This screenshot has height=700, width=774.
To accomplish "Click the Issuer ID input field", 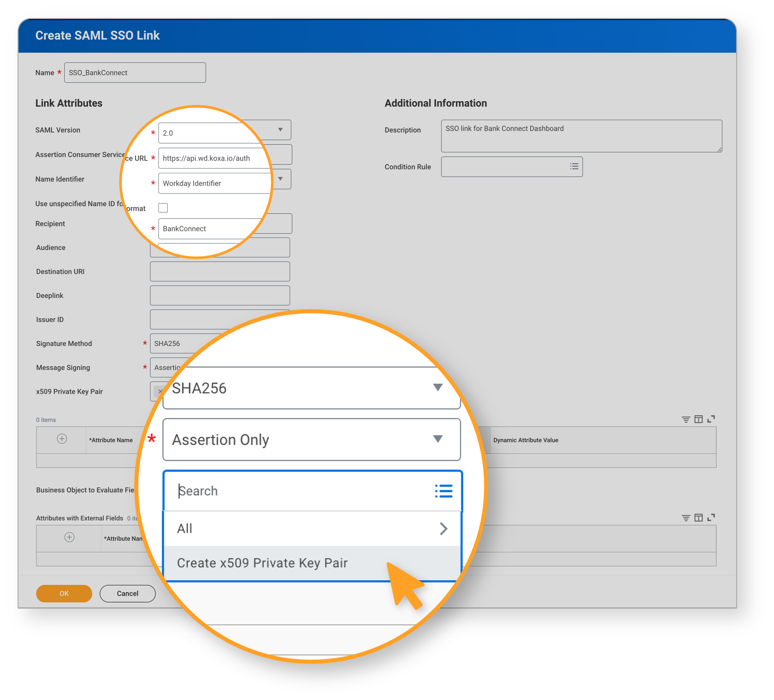I will [220, 319].
